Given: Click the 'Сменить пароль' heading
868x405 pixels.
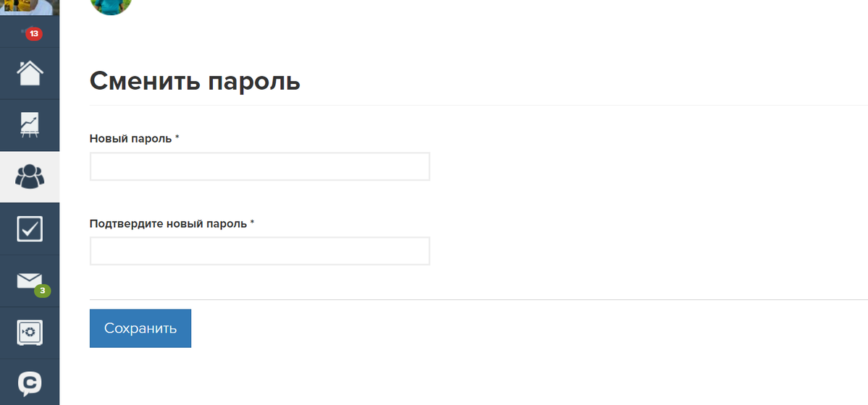Looking at the screenshot, I should pos(195,81).
